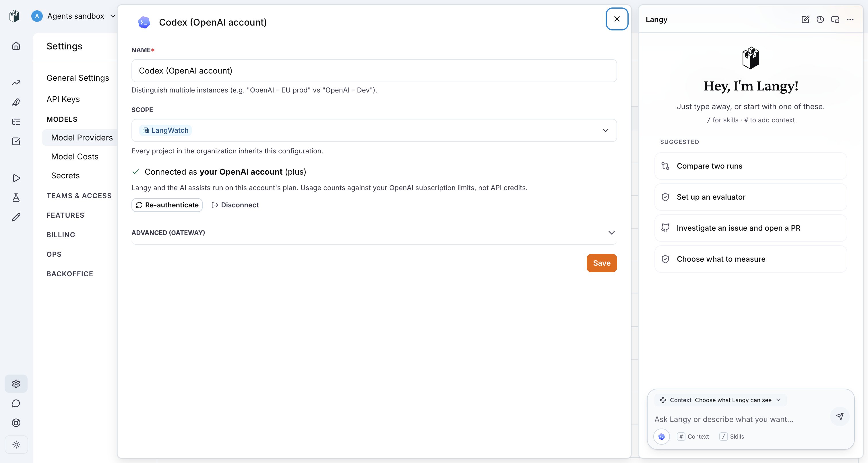
Task: Choose the Set up an evaluator suggestion
Action: point(750,197)
